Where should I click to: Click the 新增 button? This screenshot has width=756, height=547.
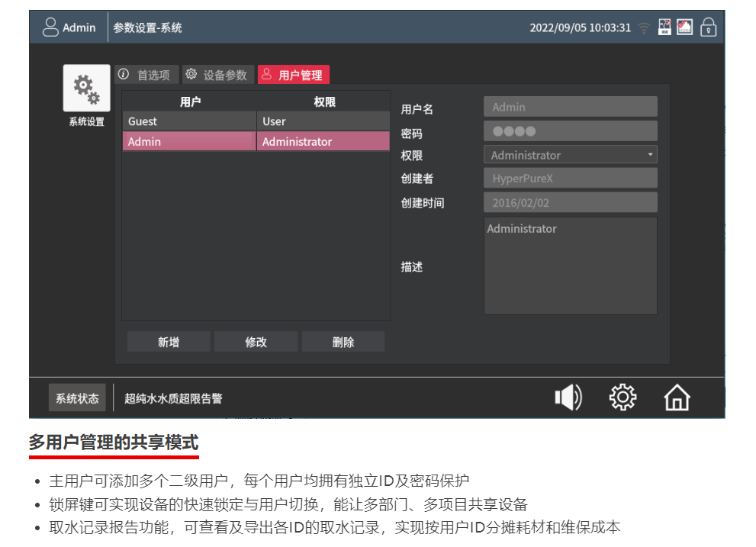(x=169, y=342)
